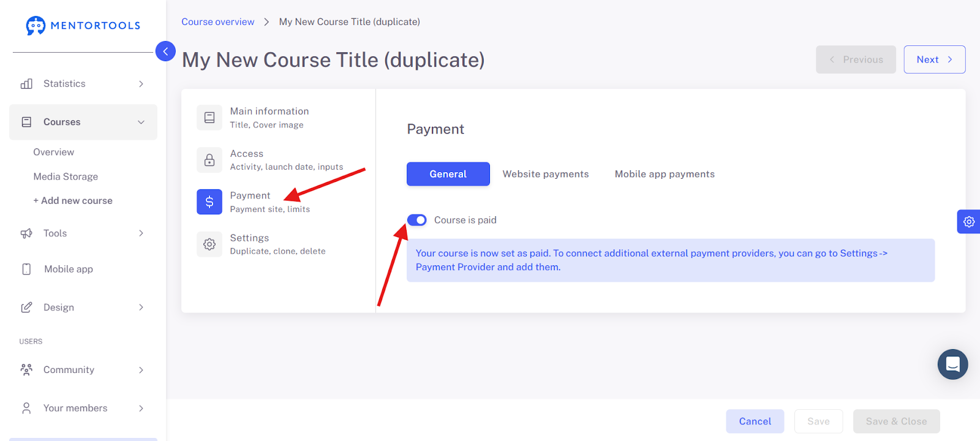
Task: Click the Next button
Action: point(935,59)
